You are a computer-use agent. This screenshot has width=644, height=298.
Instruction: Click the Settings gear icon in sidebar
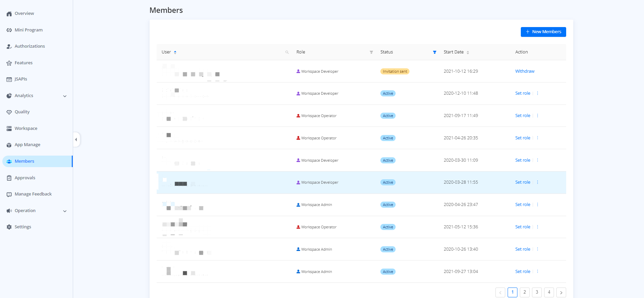click(x=9, y=227)
